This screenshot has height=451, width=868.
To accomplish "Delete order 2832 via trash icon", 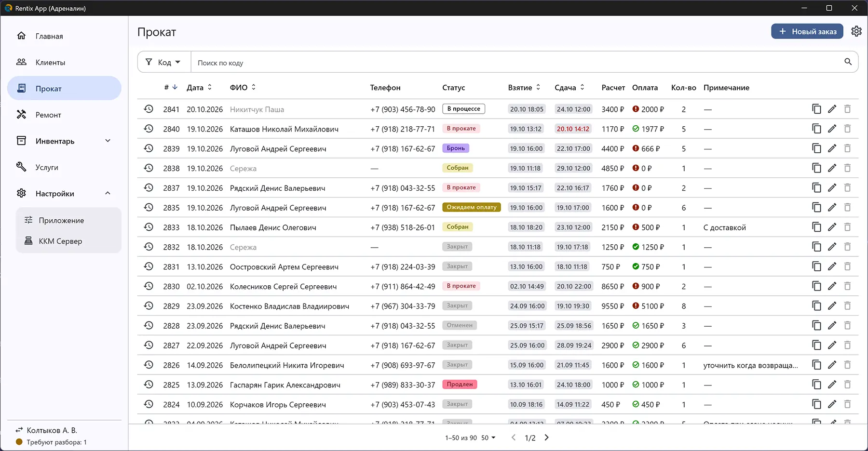I will [847, 247].
